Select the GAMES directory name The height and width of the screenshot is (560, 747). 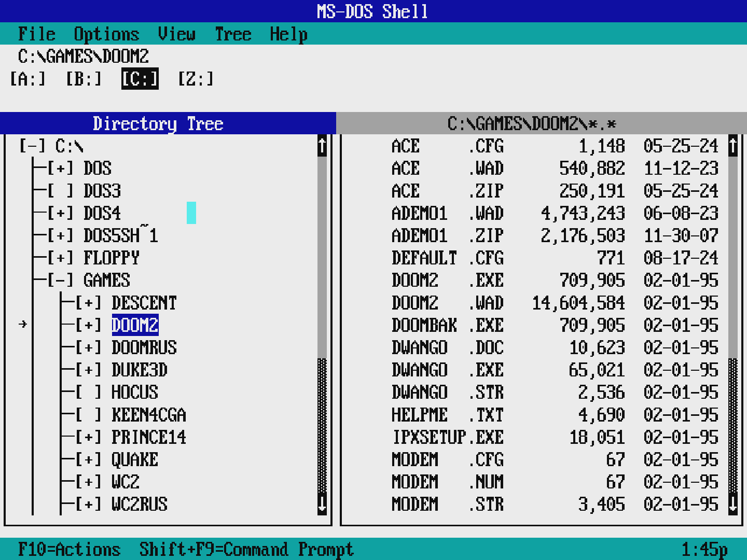coord(107,281)
